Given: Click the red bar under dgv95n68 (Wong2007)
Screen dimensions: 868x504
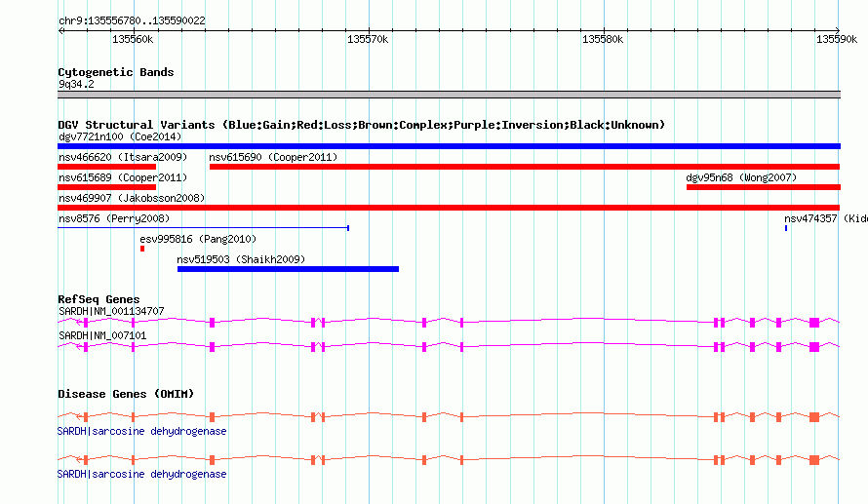Looking at the screenshot, I should coord(764,187).
